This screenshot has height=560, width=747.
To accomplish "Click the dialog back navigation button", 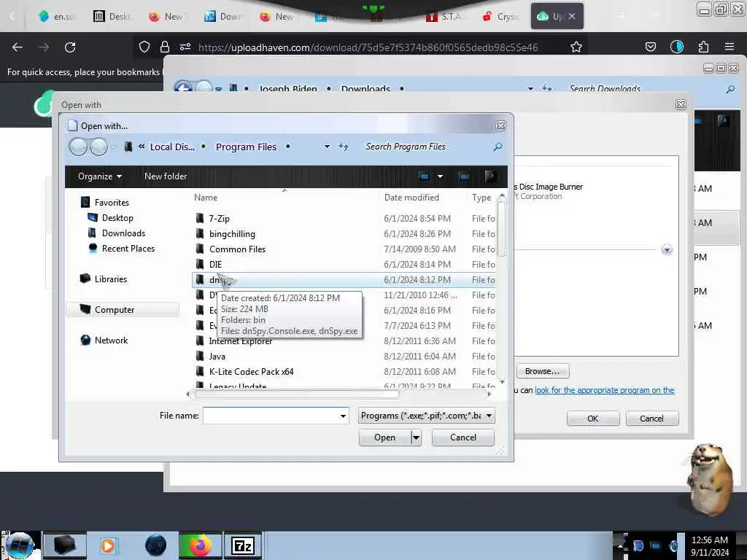I will (78, 147).
